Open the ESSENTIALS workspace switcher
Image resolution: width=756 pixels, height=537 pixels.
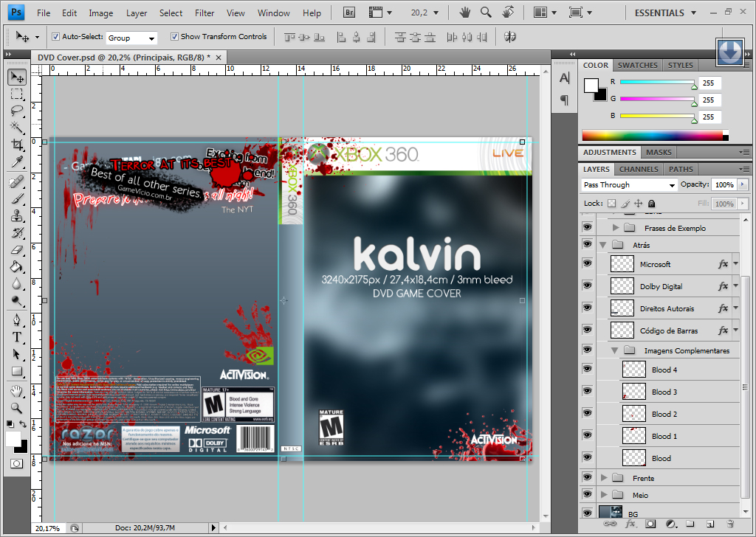(x=665, y=13)
